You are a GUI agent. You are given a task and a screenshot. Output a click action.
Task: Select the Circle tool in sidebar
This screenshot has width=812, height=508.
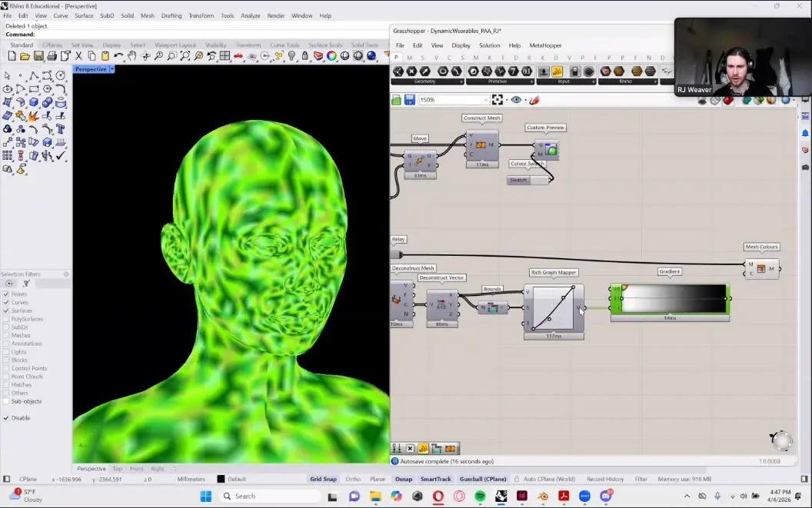click(x=61, y=75)
